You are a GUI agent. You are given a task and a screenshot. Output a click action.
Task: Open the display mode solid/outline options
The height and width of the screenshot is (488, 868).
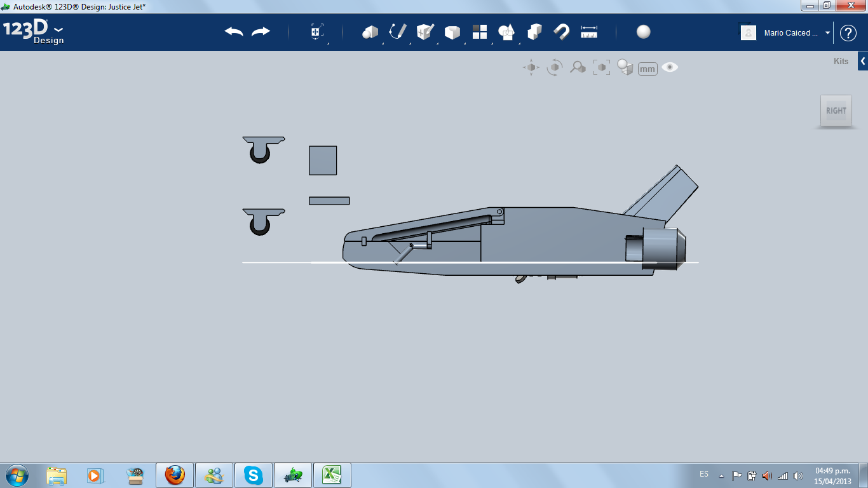point(625,67)
